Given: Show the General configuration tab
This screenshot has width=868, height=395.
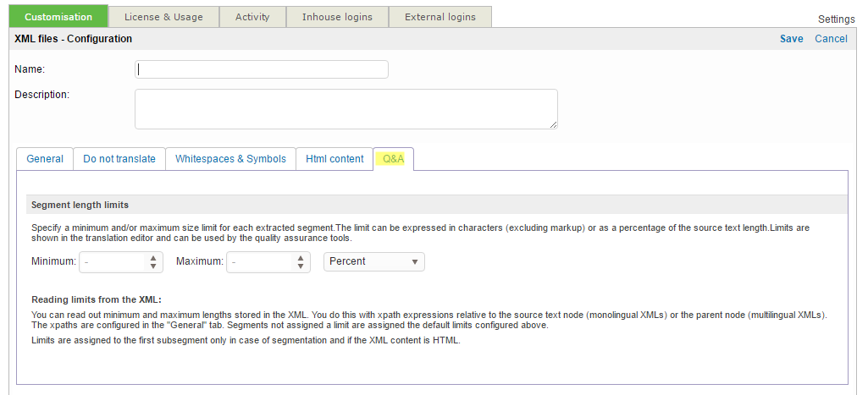Looking at the screenshot, I should pos(45,159).
